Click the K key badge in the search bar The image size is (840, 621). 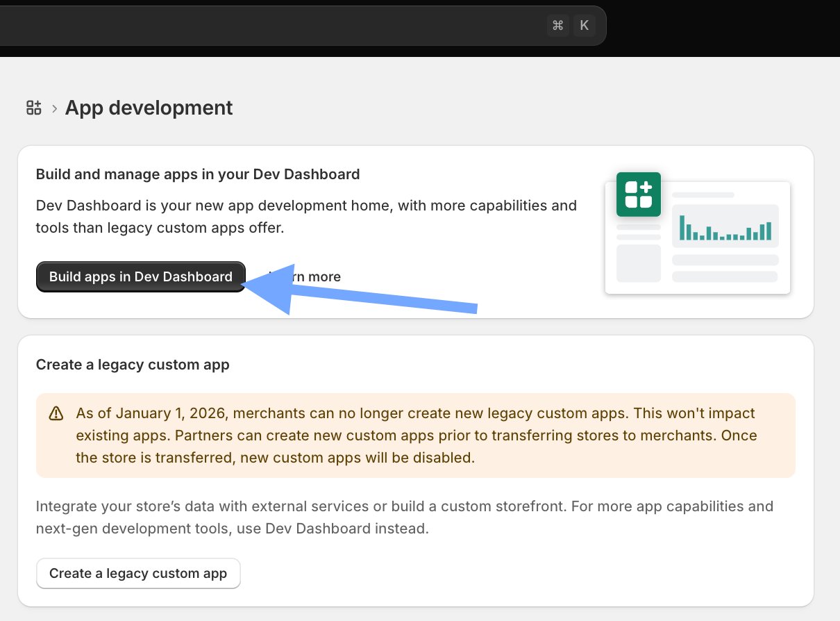584,26
